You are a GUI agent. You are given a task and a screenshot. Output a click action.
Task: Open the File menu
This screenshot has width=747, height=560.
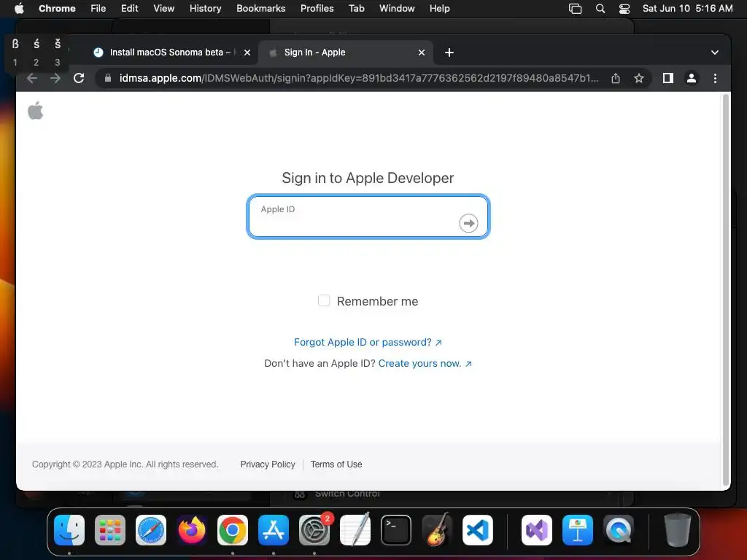pos(98,9)
